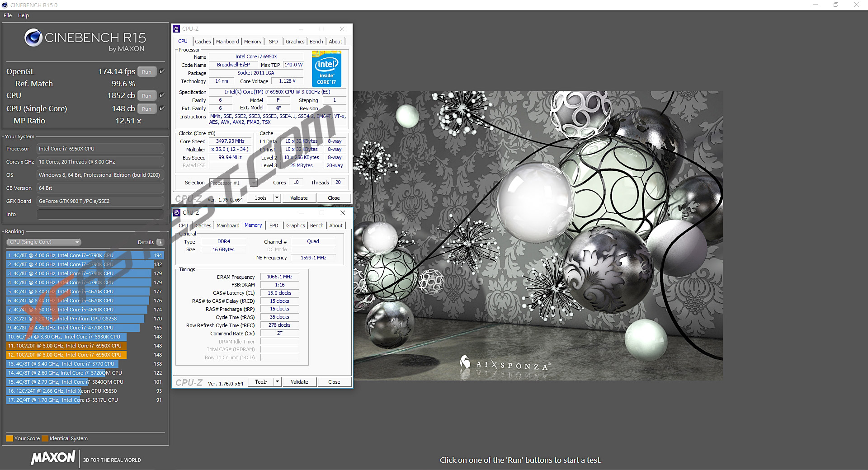Click the Cinebench app icon in title bar
Viewport: 868px width, 470px height.
click(5, 5)
